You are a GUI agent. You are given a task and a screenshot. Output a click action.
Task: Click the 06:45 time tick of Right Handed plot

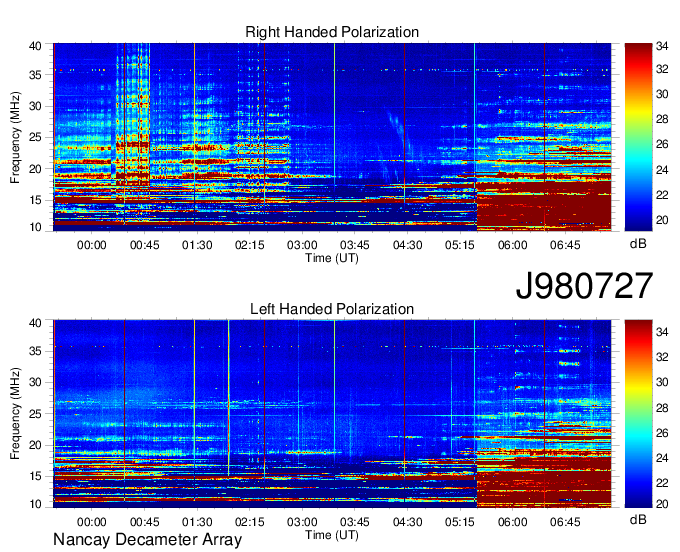point(565,245)
